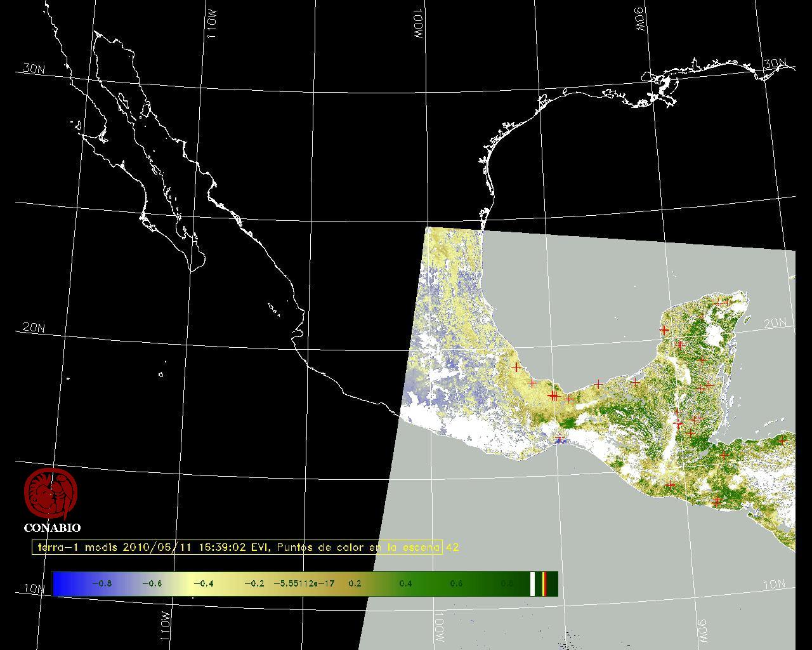Click the red CONABIO logo emblem
The image size is (812, 650).
click(51, 494)
